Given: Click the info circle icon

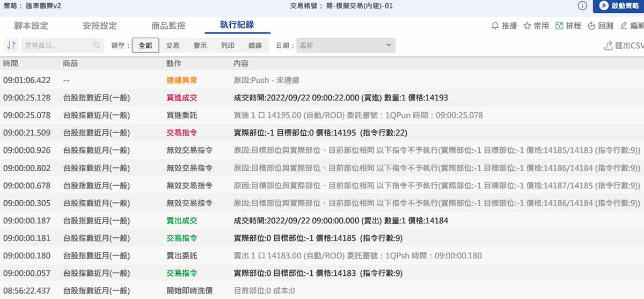Looking at the screenshot, I should click(582, 6).
